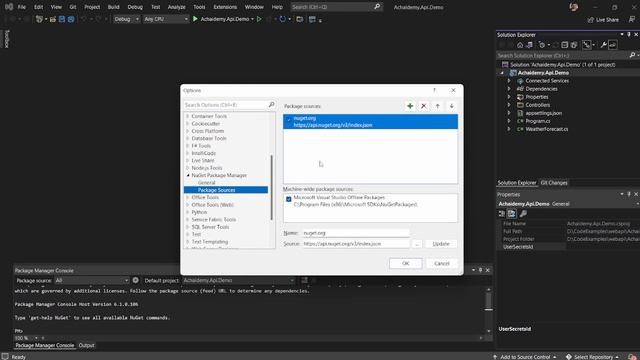Click the browse ellipsis button next to Source

coord(417,244)
